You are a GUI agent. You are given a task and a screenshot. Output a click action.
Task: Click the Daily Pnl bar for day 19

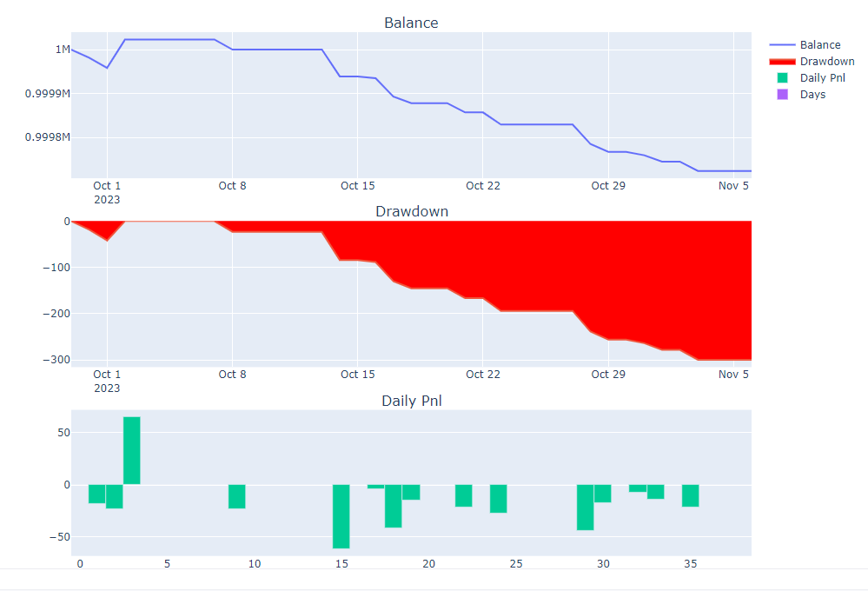coord(411,493)
